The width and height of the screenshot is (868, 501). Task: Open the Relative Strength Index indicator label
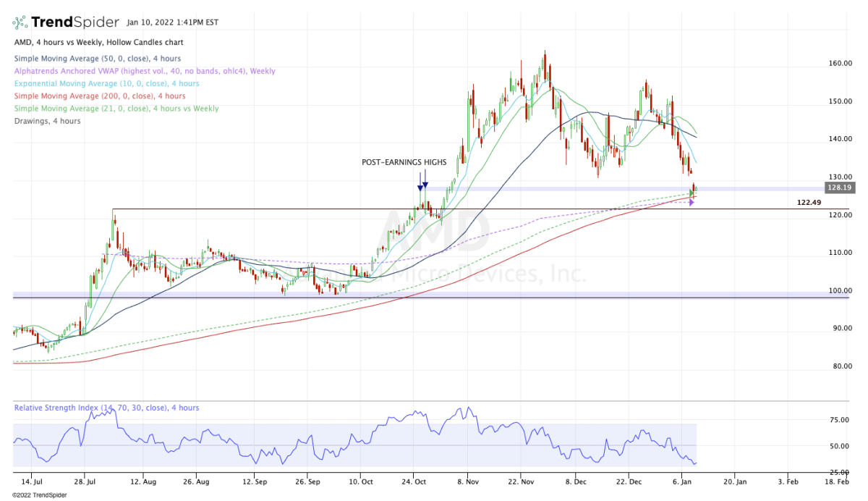tap(106, 408)
